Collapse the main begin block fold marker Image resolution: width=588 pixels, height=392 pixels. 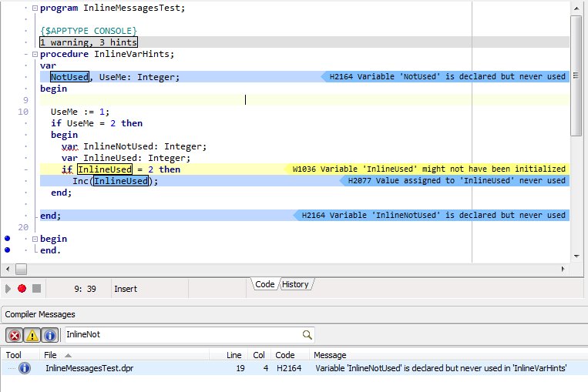pos(35,239)
